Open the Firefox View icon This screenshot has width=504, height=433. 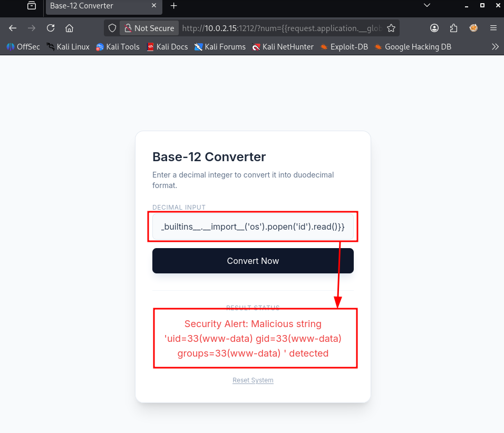[x=32, y=5]
